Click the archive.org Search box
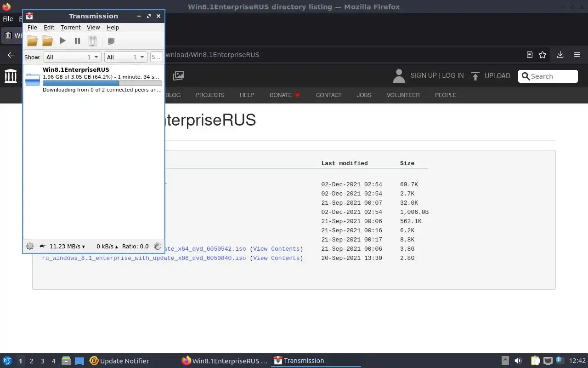The height and width of the screenshot is (368, 588). point(548,76)
